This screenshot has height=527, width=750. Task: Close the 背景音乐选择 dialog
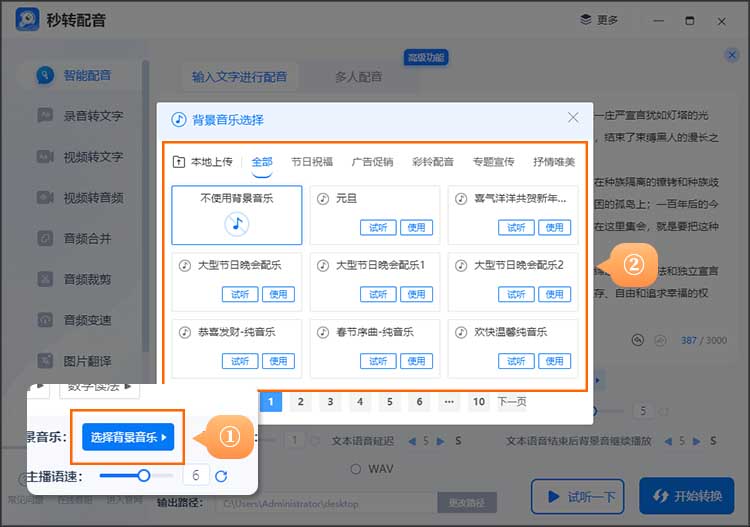point(573,118)
